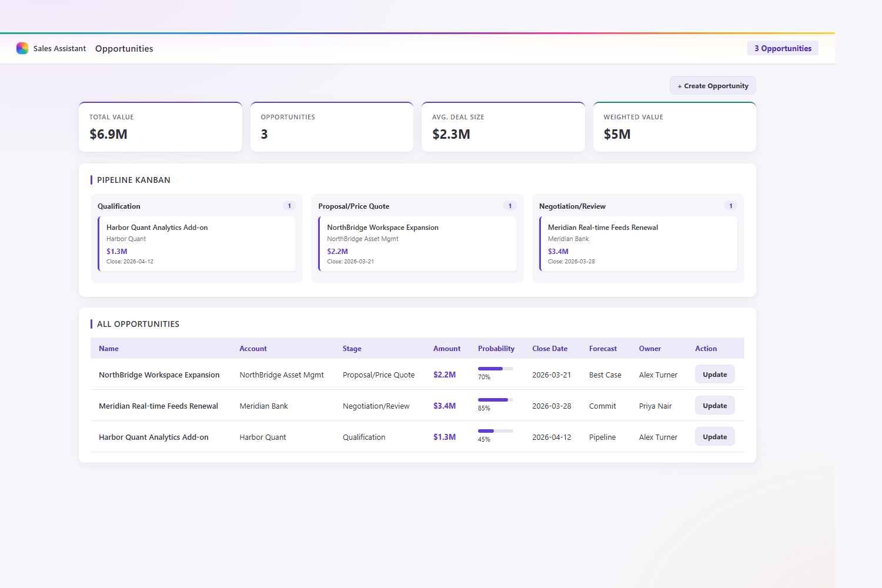This screenshot has height=588, width=882.
Task: Sort table by Close Date column header
Action: click(x=550, y=349)
